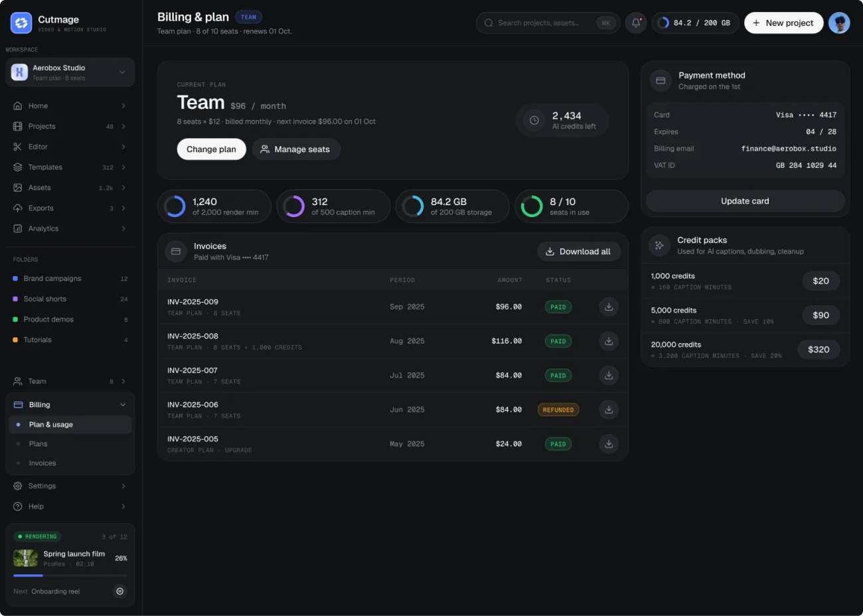Click Download all invoices

tap(579, 252)
